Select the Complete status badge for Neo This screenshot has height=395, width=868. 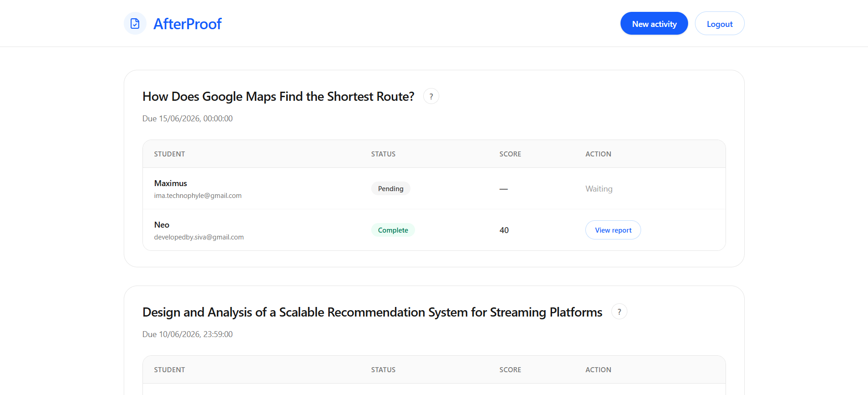(x=393, y=230)
